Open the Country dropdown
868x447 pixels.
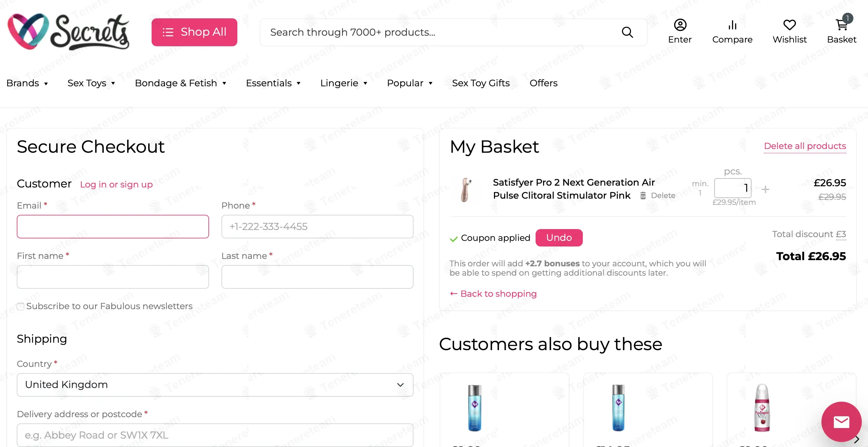pyautogui.click(x=215, y=385)
